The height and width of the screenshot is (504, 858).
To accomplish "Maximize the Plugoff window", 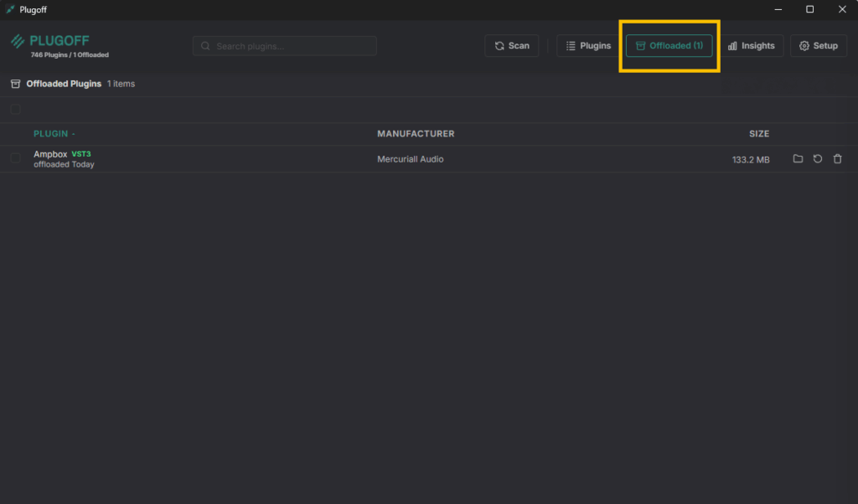I will (x=809, y=9).
